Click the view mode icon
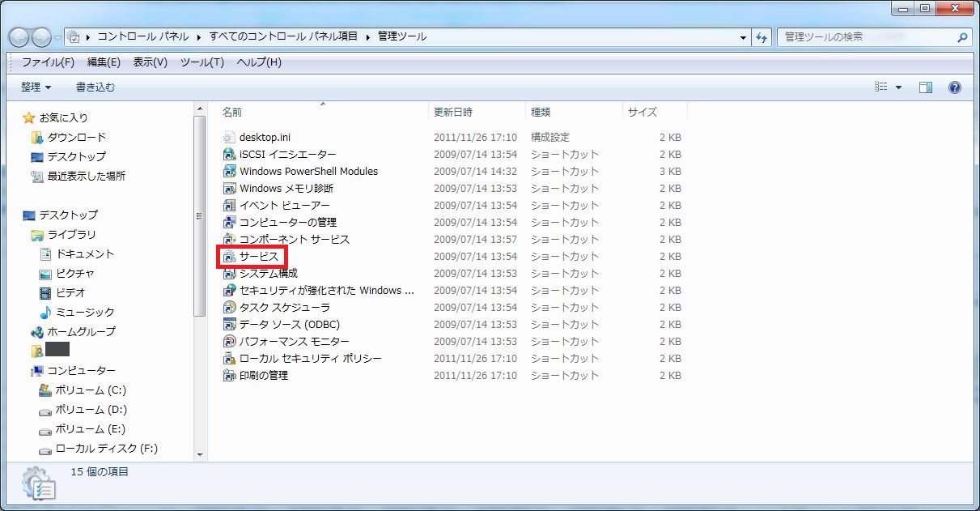 click(x=881, y=87)
